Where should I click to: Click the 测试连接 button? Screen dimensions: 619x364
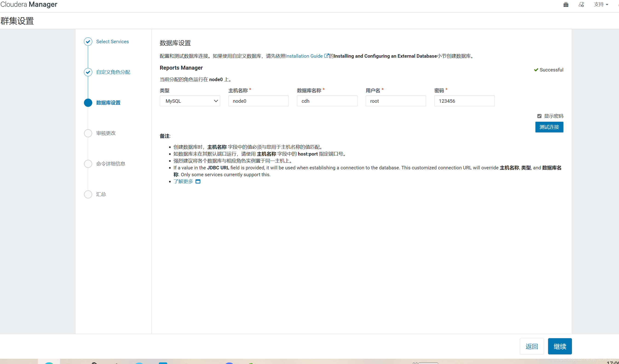pos(549,127)
